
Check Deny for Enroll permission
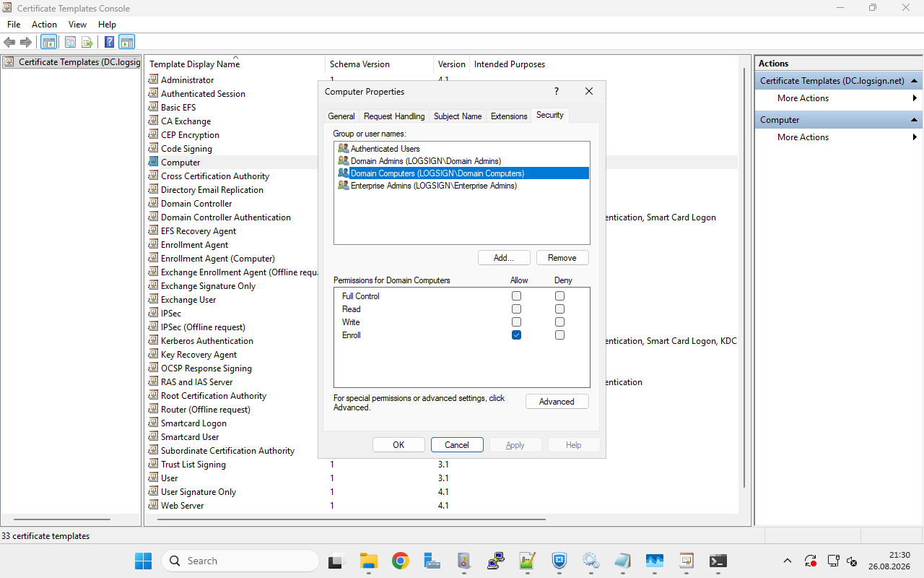(559, 335)
